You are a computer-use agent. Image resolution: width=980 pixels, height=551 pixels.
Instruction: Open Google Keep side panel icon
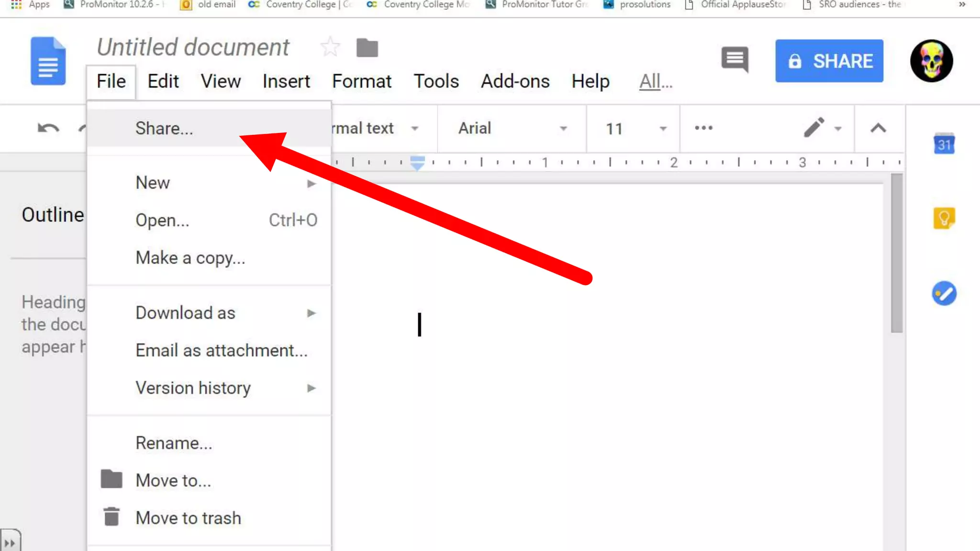pos(944,219)
